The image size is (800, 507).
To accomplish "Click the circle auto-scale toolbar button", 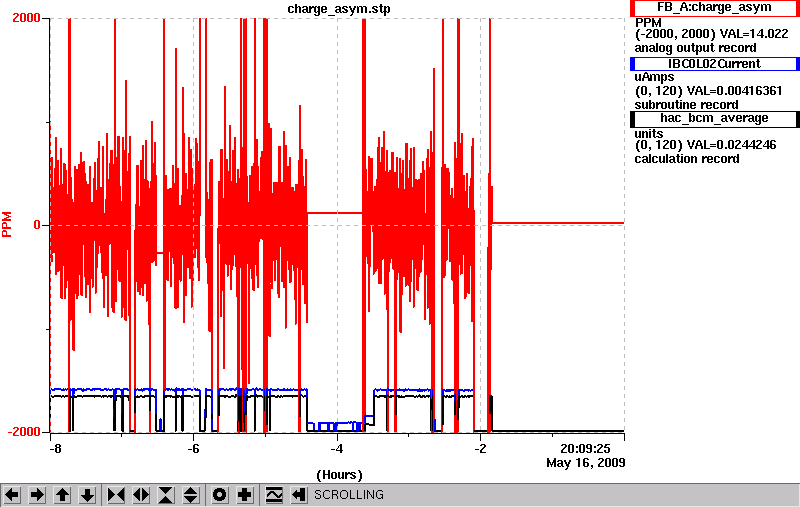I will click(x=220, y=495).
